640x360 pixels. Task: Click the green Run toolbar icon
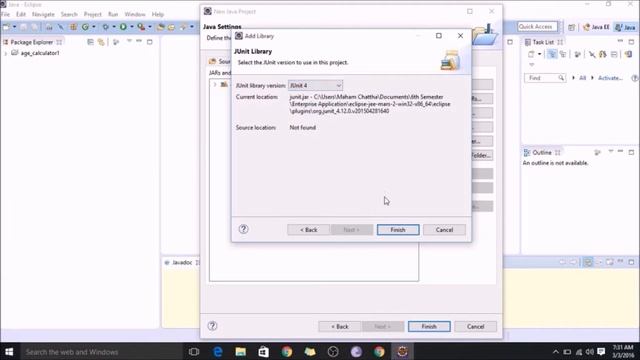(123, 27)
